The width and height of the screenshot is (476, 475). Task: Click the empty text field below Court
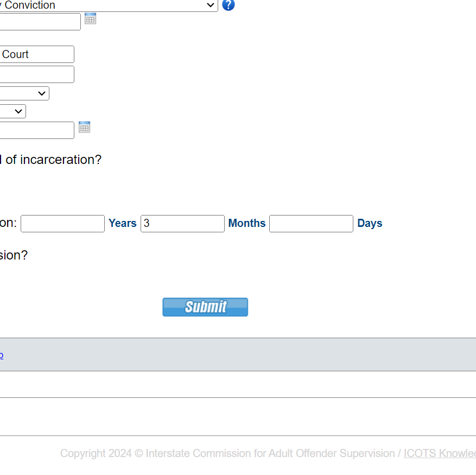[37, 74]
